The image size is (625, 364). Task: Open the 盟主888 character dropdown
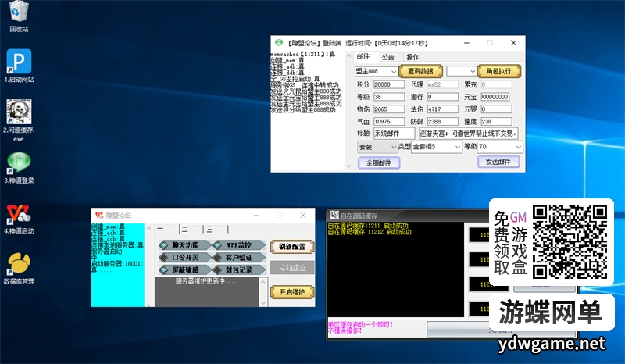tap(376, 71)
